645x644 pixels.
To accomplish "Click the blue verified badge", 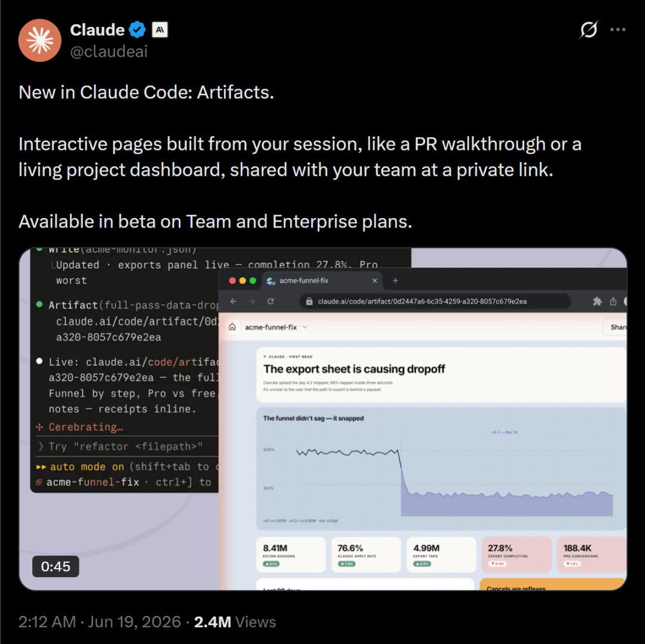I will point(137,30).
